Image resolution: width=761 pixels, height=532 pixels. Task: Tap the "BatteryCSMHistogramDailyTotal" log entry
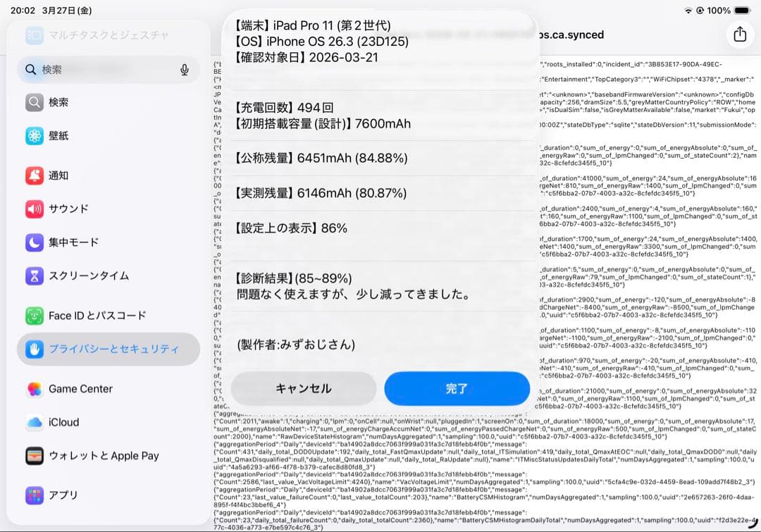tap(484, 520)
